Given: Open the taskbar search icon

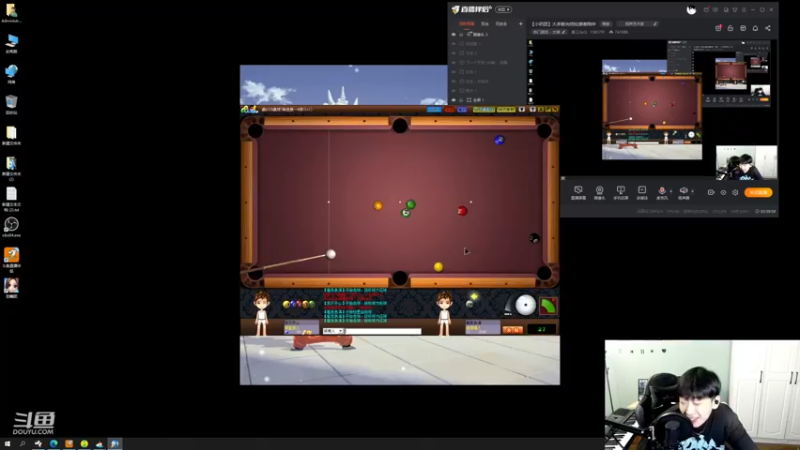Looking at the screenshot, I should (22, 444).
